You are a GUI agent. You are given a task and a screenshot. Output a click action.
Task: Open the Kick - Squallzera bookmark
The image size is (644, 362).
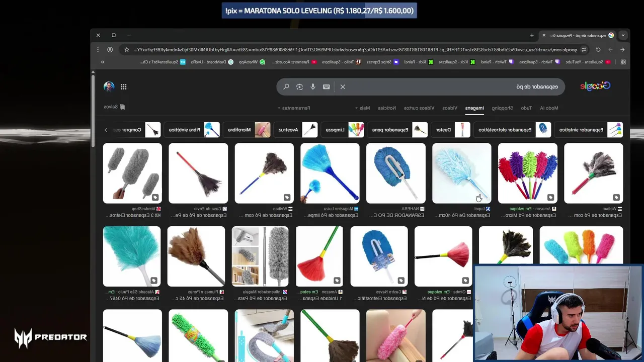click(457, 62)
